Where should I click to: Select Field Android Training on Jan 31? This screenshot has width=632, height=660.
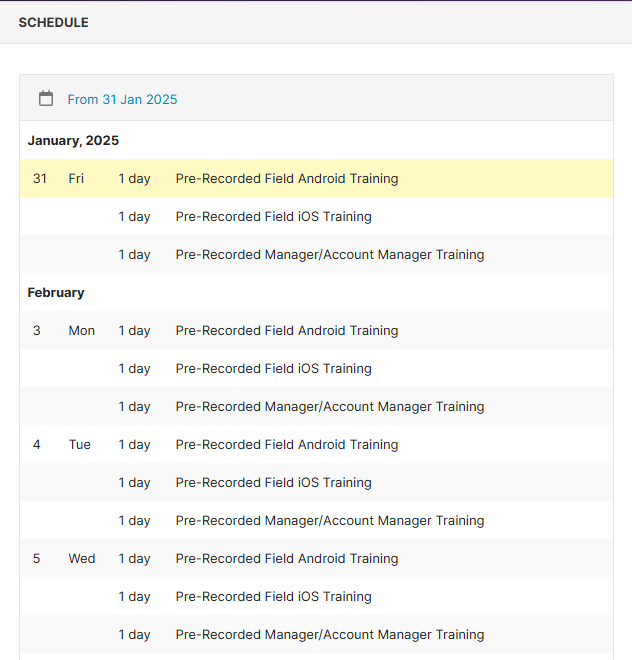tap(286, 179)
